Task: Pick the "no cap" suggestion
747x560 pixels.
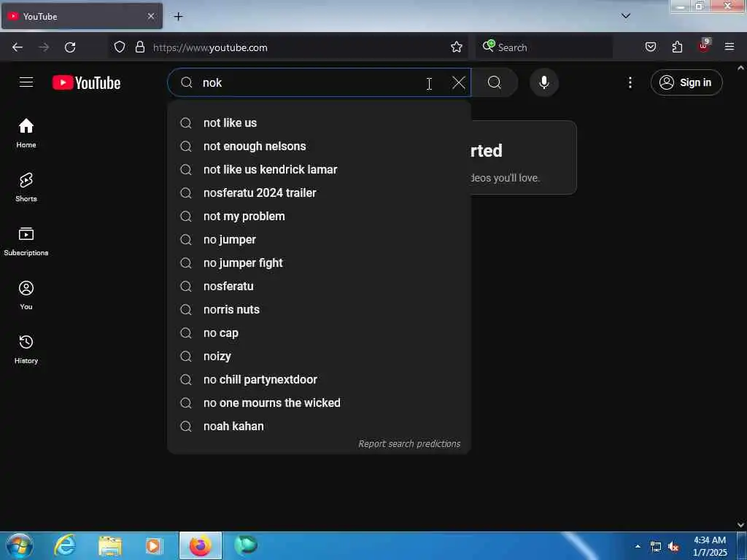Action: coord(320,332)
